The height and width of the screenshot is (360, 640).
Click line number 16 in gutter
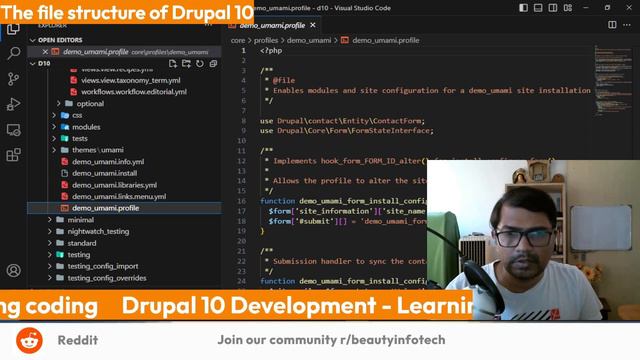242,201
